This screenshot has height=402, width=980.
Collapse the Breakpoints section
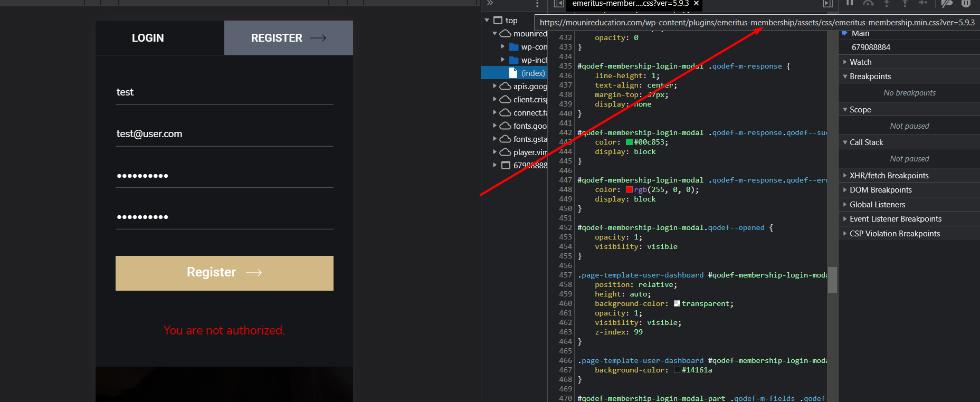pos(845,76)
